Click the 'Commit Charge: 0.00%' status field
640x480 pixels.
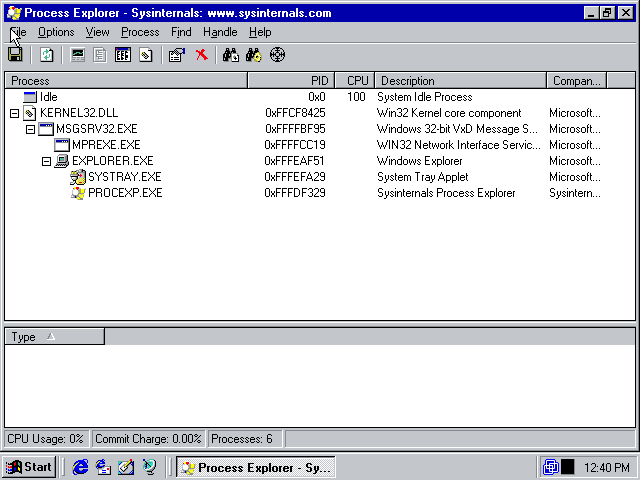(148, 439)
